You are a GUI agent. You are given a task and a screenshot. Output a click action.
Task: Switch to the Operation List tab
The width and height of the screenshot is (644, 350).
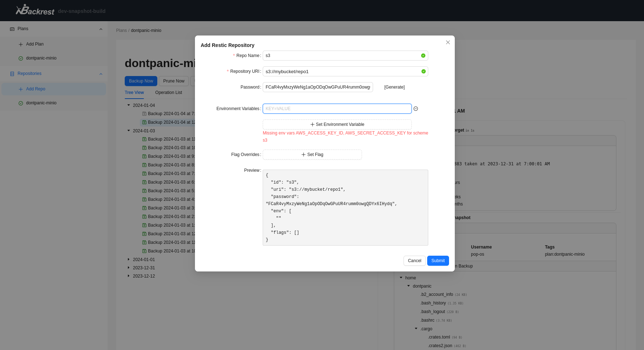coord(168,93)
